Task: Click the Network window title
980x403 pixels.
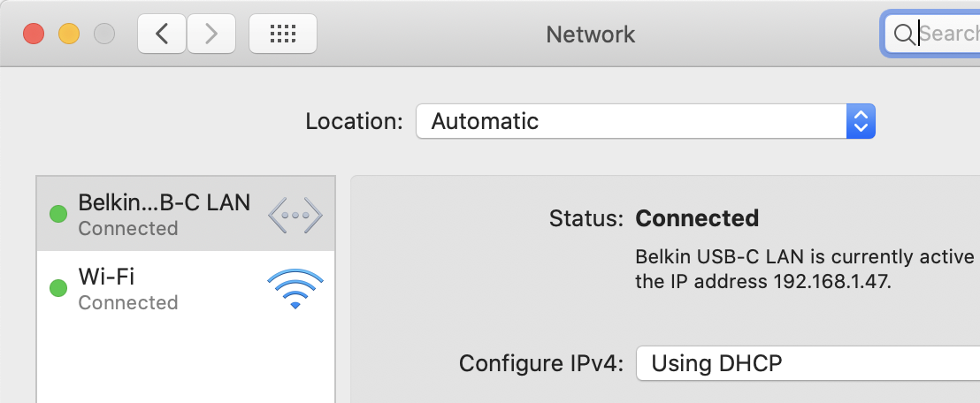Action: pos(591,34)
